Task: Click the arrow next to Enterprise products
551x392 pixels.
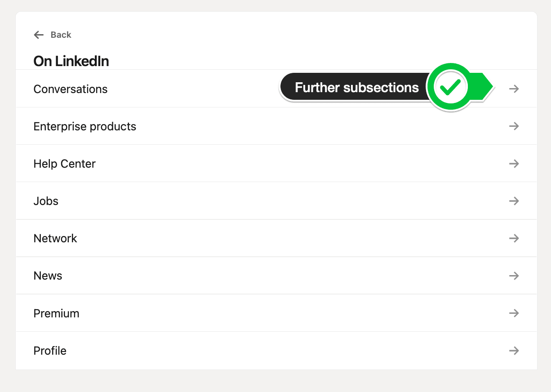Action: coord(514,126)
